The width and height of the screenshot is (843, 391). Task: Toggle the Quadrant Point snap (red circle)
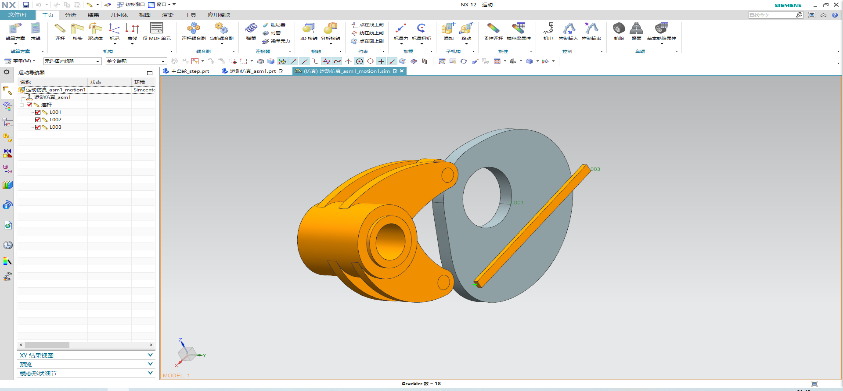coord(370,61)
